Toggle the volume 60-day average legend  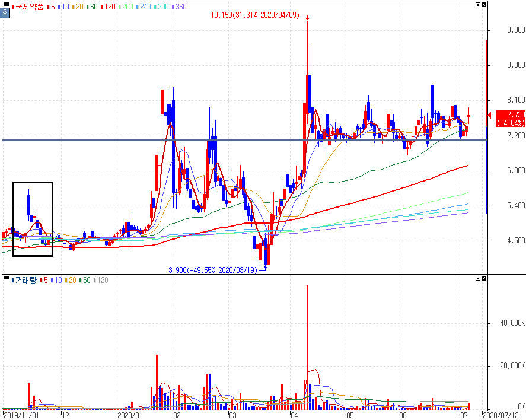pos(86,280)
